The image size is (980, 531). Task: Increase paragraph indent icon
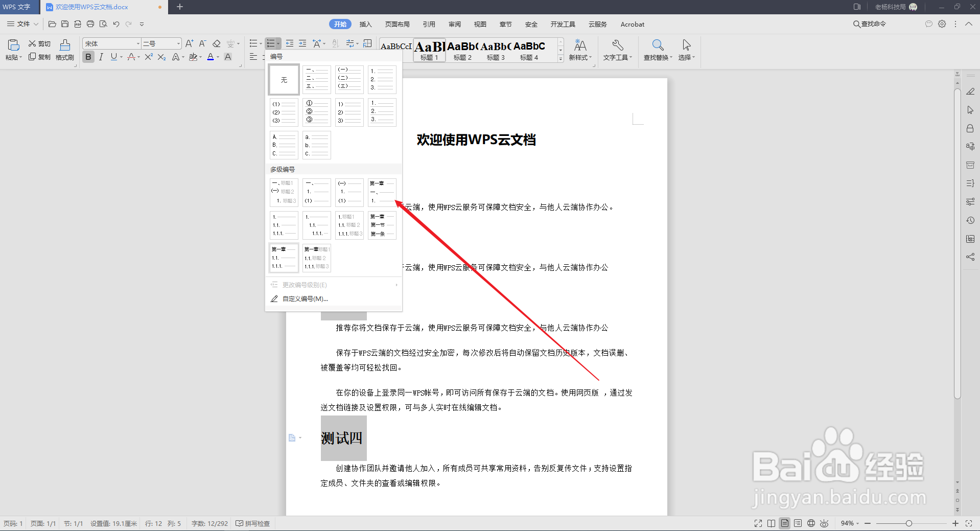click(x=302, y=43)
